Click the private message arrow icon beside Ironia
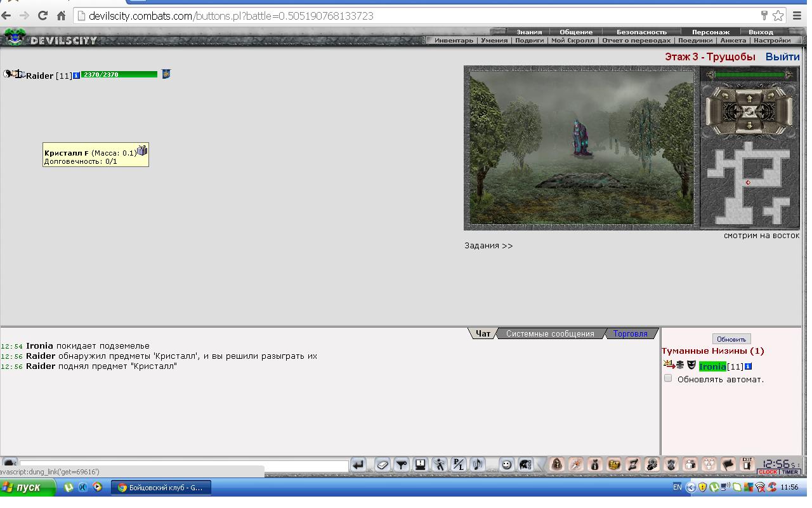Screen dimensions: 812x508 click(669, 365)
